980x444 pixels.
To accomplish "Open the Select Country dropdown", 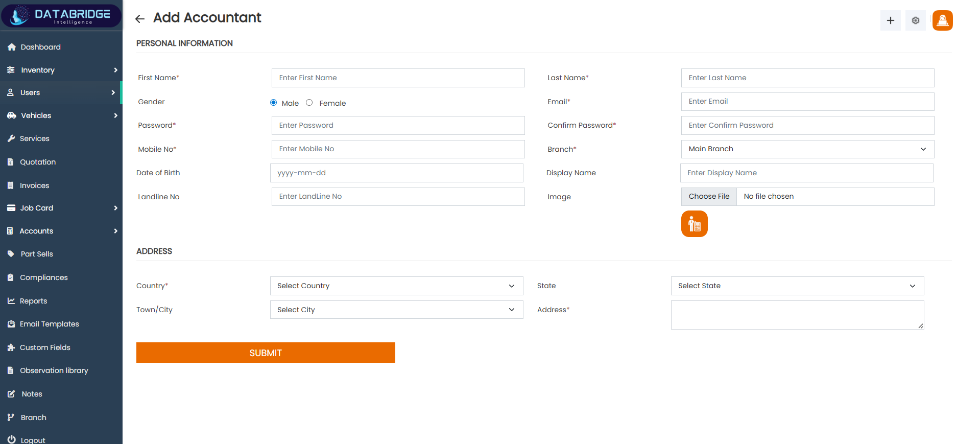I will [x=396, y=286].
